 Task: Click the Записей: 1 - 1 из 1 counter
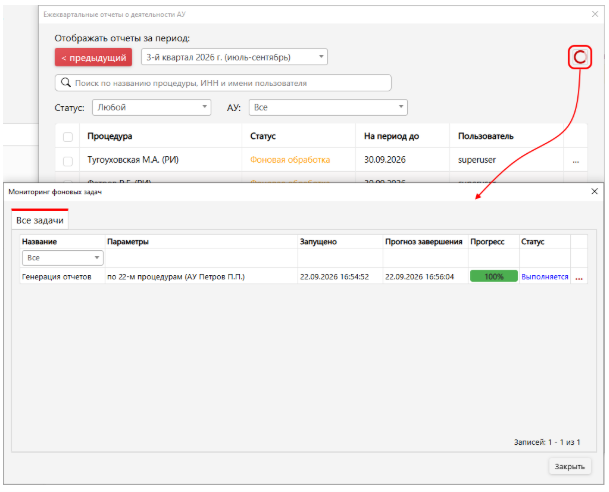pyautogui.click(x=547, y=442)
